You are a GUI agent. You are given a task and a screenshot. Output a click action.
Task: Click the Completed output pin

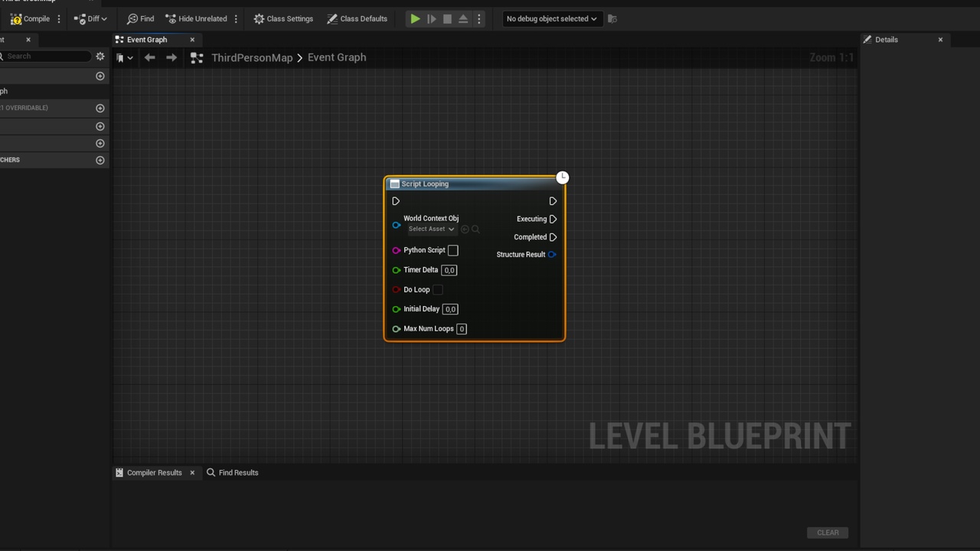pyautogui.click(x=553, y=237)
